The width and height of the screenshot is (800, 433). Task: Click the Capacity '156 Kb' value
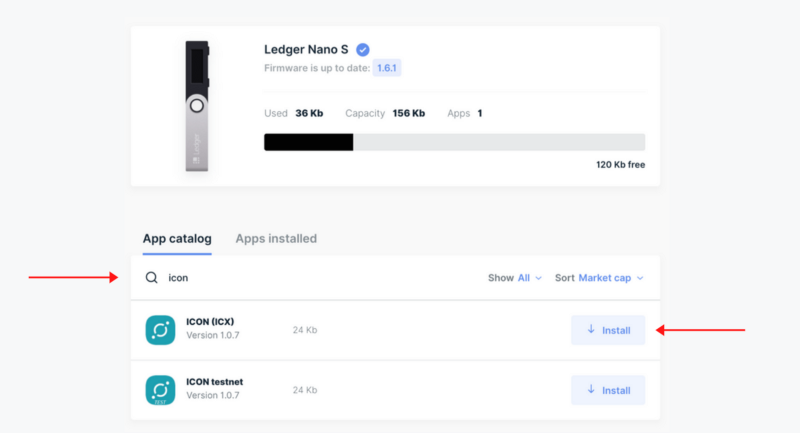coord(409,113)
